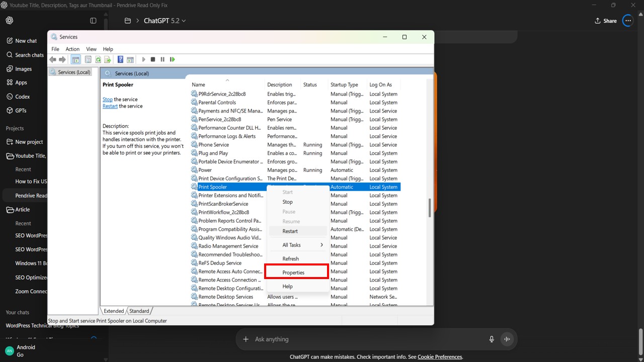The image size is (644, 362).
Task: Sort services by the Name column header
Action: pos(198,84)
